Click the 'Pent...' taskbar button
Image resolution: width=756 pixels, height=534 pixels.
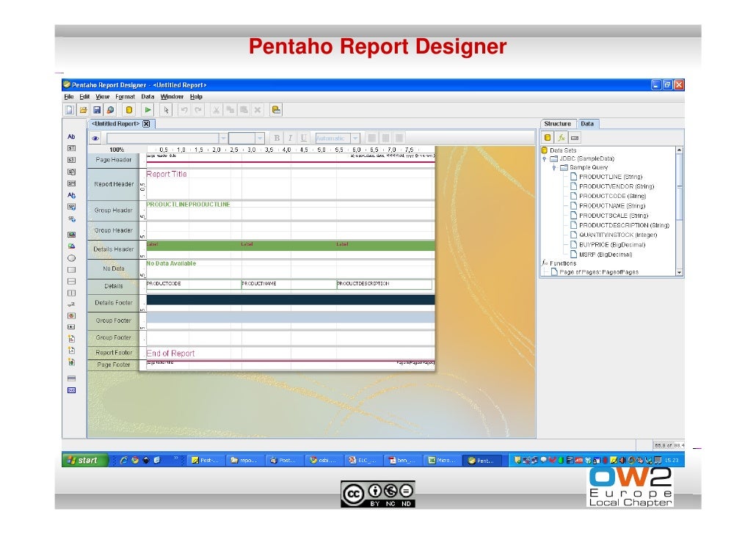[x=481, y=460]
